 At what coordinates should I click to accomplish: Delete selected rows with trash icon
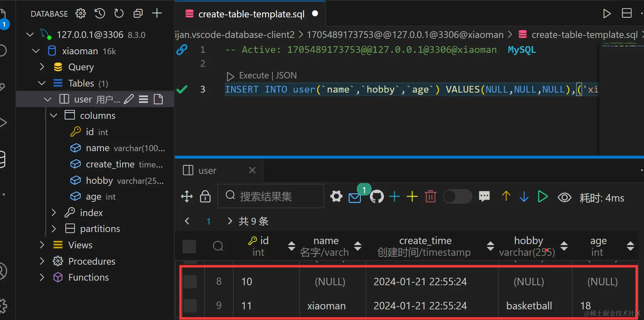click(431, 197)
